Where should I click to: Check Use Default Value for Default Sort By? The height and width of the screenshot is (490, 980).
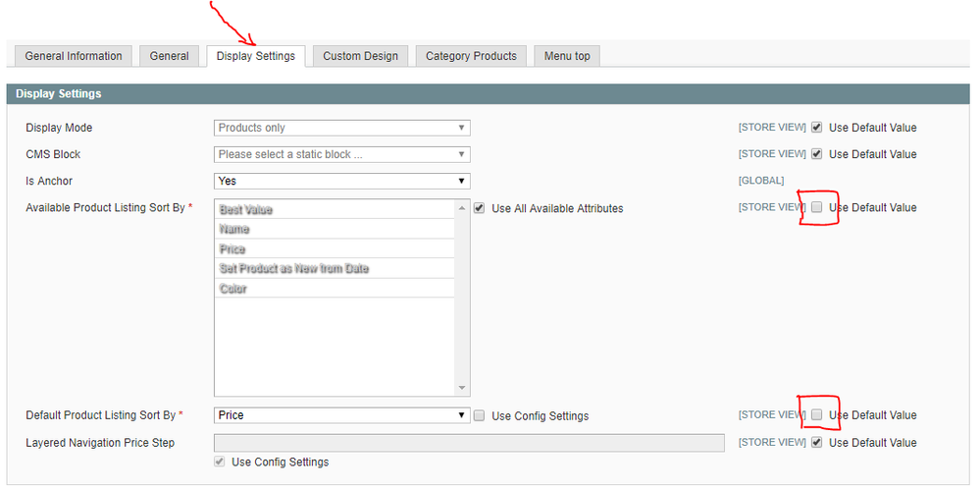coord(816,415)
